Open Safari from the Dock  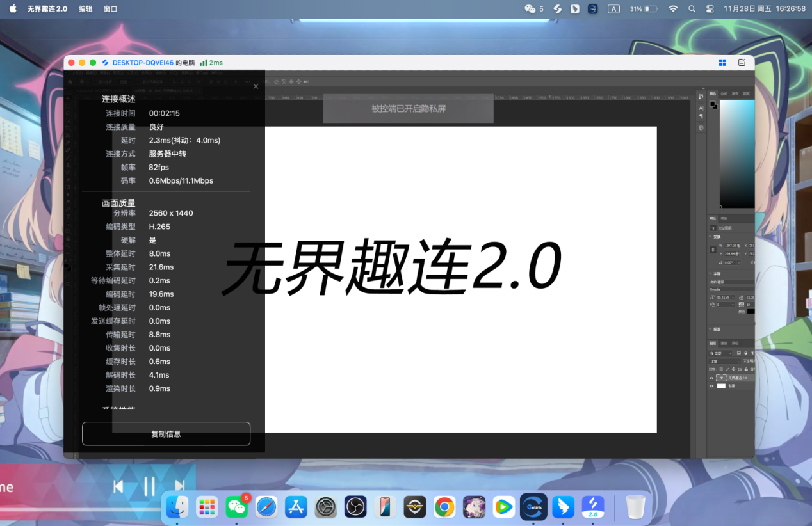[266, 507]
